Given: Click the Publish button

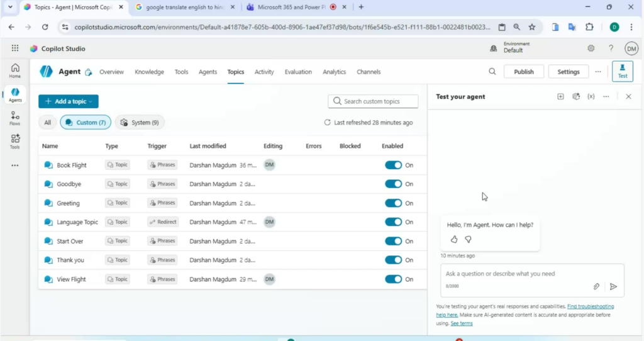Looking at the screenshot, I should [x=523, y=72].
